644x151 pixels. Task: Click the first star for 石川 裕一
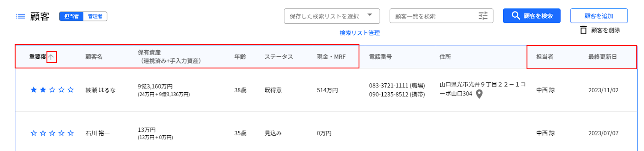point(34,133)
